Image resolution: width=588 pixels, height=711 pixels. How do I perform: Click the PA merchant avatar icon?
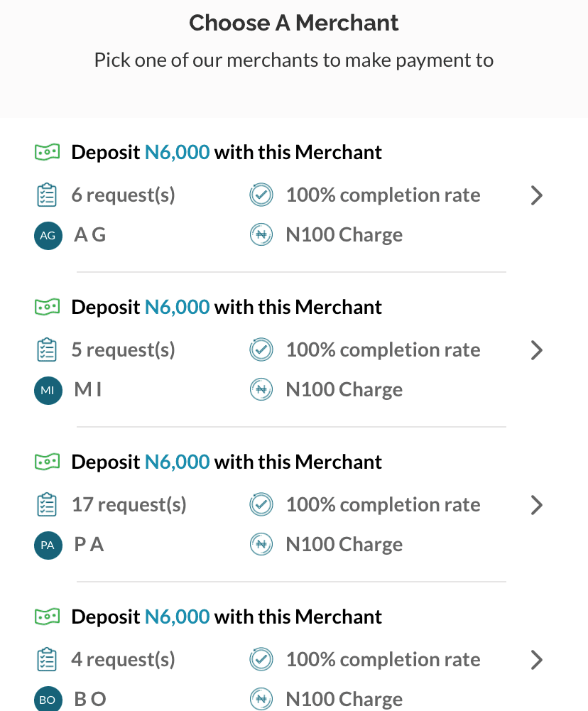48,546
